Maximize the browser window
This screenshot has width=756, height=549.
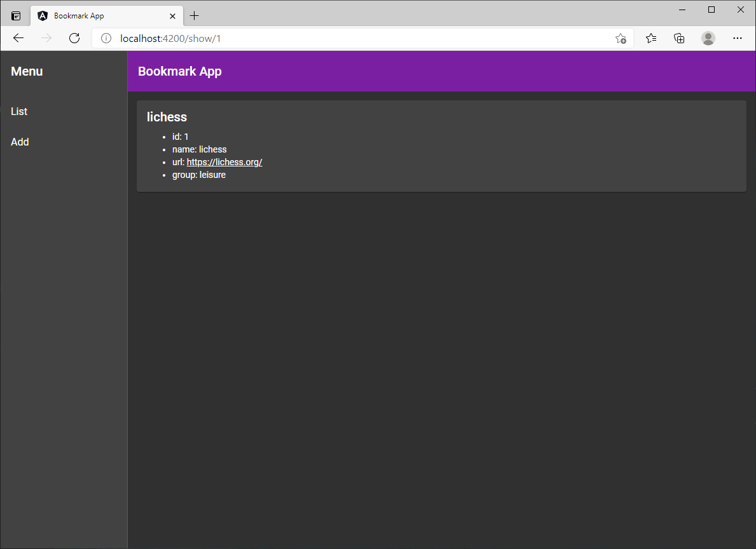point(711,10)
